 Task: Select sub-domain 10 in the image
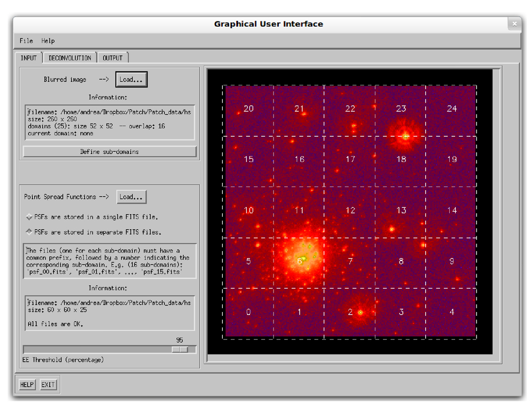(248, 212)
